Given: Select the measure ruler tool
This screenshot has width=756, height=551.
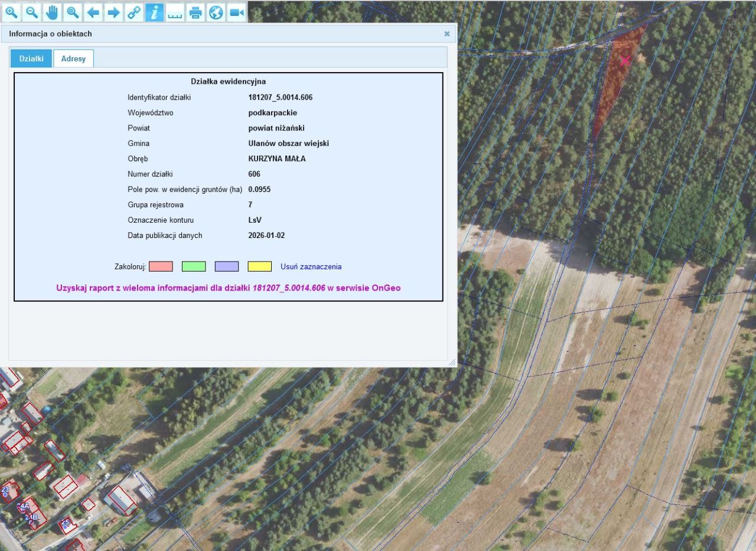Looking at the screenshot, I should pos(175,12).
